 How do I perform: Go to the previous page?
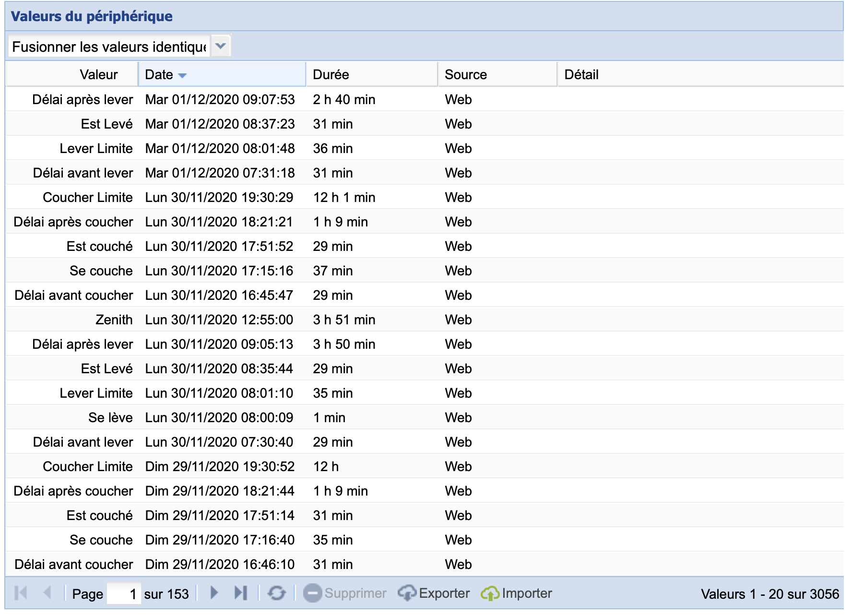47,593
